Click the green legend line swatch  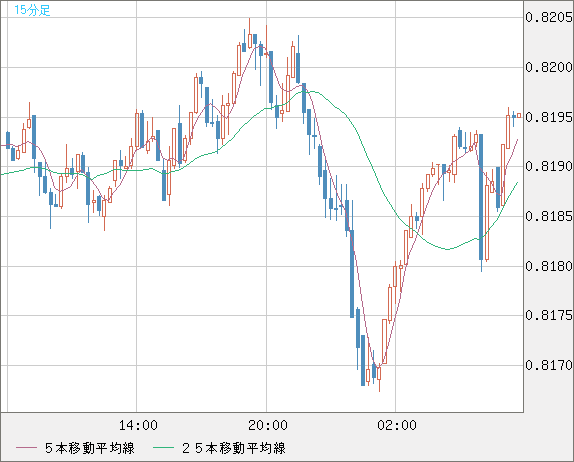pos(163,448)
